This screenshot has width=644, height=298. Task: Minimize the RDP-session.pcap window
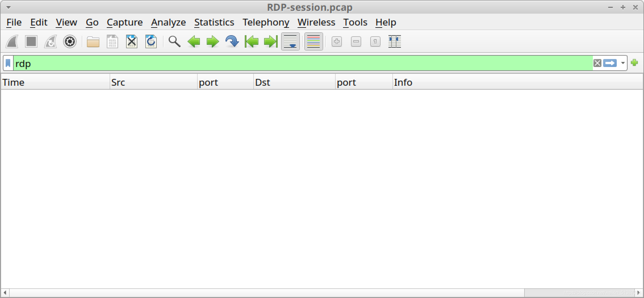[610, 7]
